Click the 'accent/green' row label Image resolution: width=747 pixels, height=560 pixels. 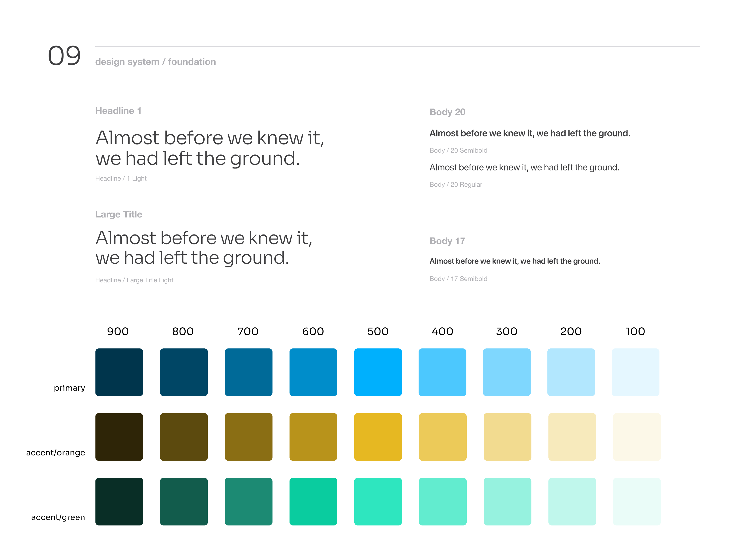58,518
